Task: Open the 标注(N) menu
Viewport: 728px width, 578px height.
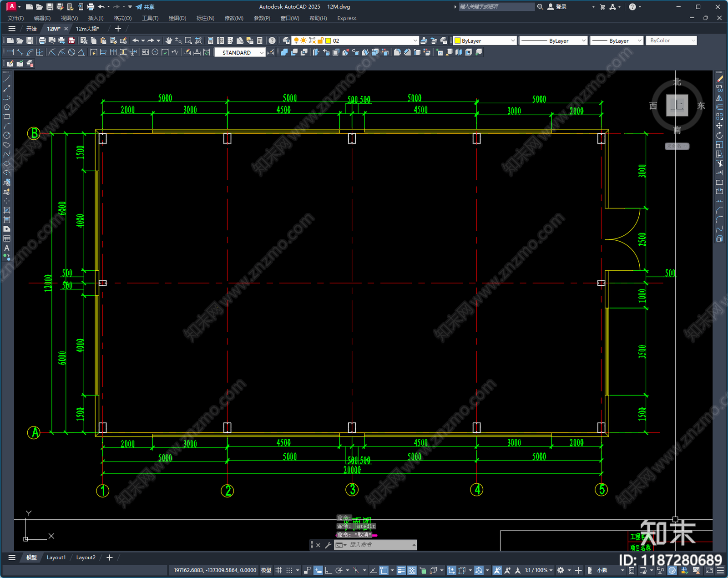Action: coord(205,18)
